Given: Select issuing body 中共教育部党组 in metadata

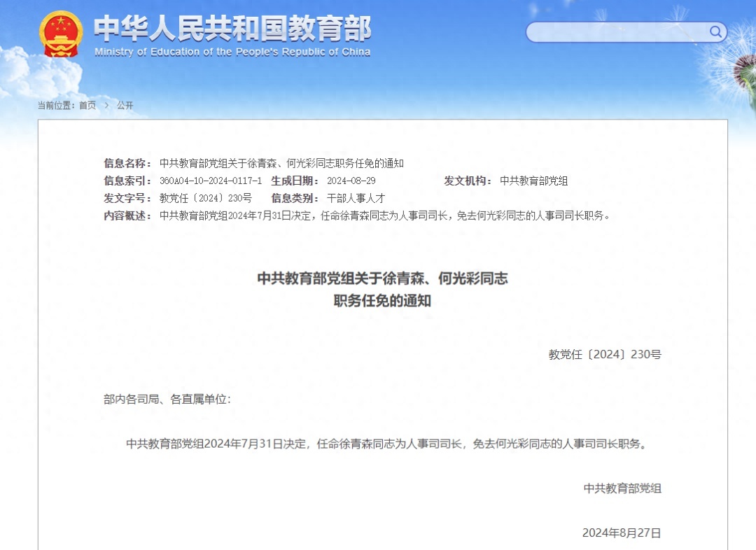Looking at the screenshot, I should pyautogui.click(x=533, y=181).
